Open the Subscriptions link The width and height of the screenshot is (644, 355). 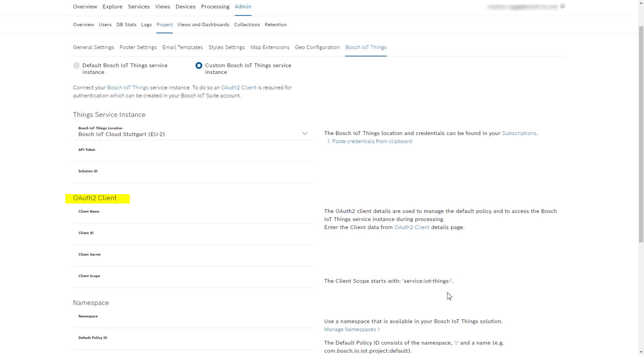coord(519,133)
